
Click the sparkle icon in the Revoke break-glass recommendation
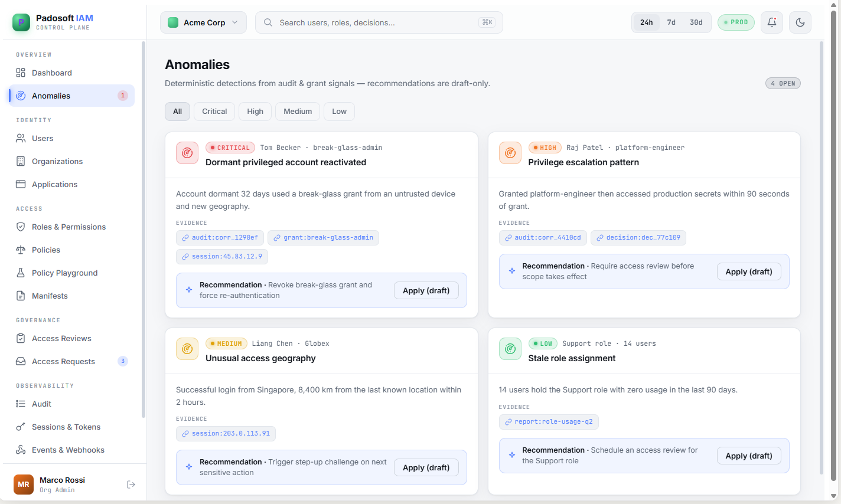coord(189,290)
